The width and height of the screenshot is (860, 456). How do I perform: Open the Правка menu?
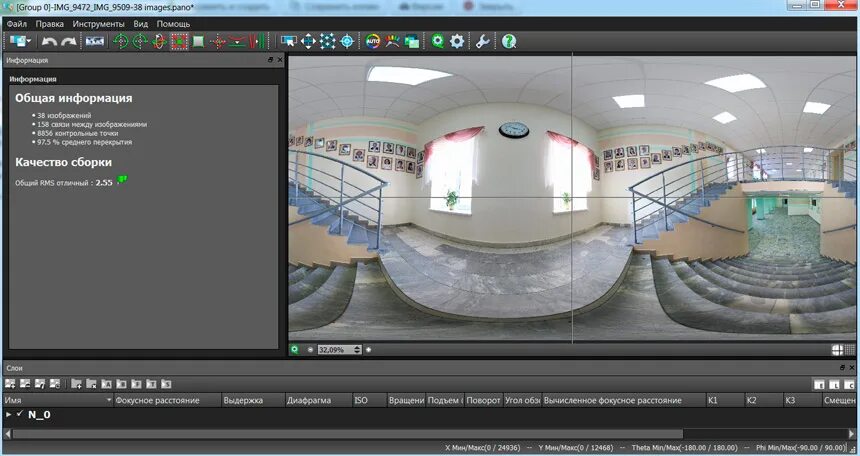coord(49,24)
